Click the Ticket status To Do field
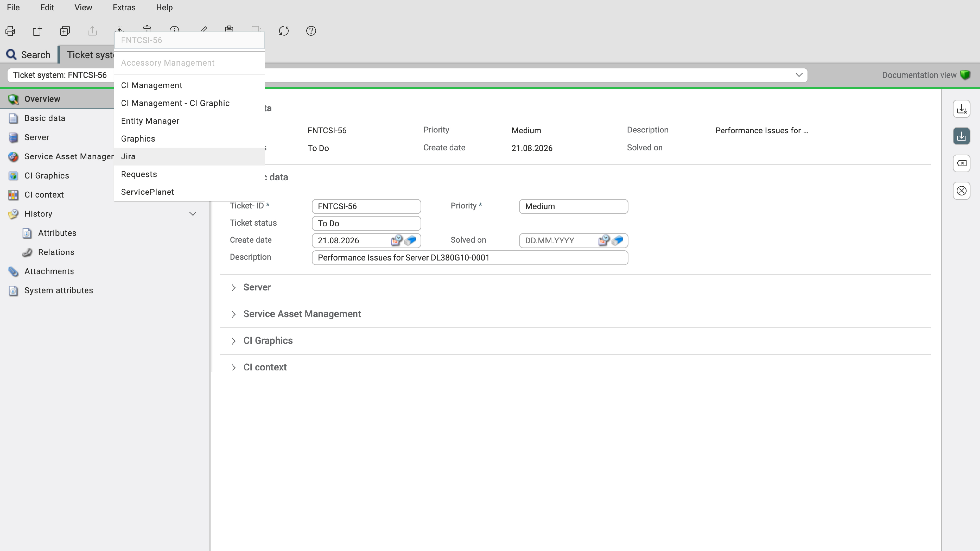The image size is (980, 551). [x=366, y=224]
